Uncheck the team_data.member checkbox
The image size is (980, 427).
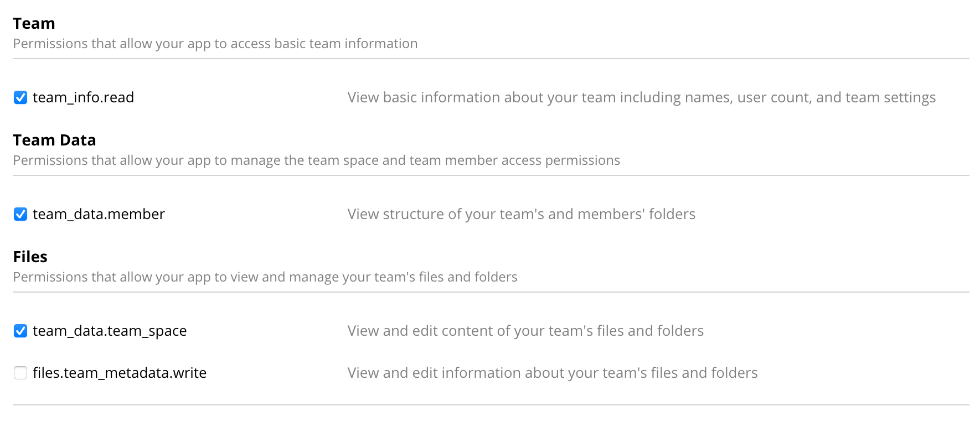[x=20, y=215]
